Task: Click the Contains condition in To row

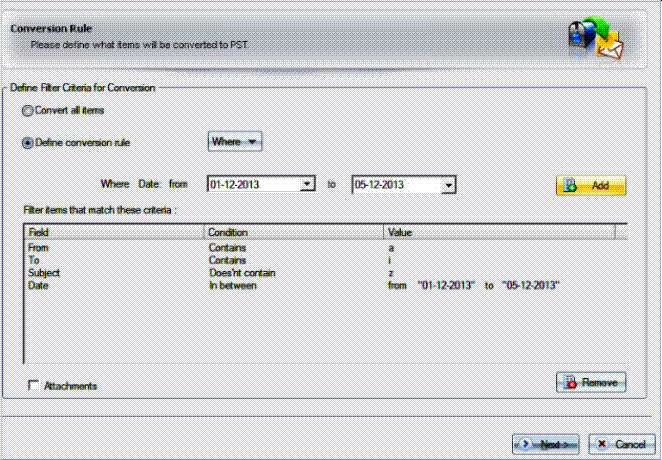Action: pyautogui.click(x=227, y=260)
